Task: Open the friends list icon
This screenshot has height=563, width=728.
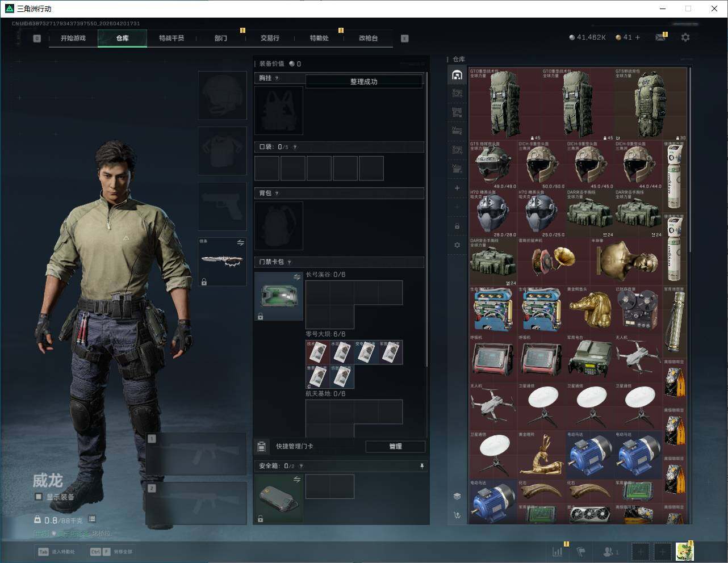Action: coord(609,551)
